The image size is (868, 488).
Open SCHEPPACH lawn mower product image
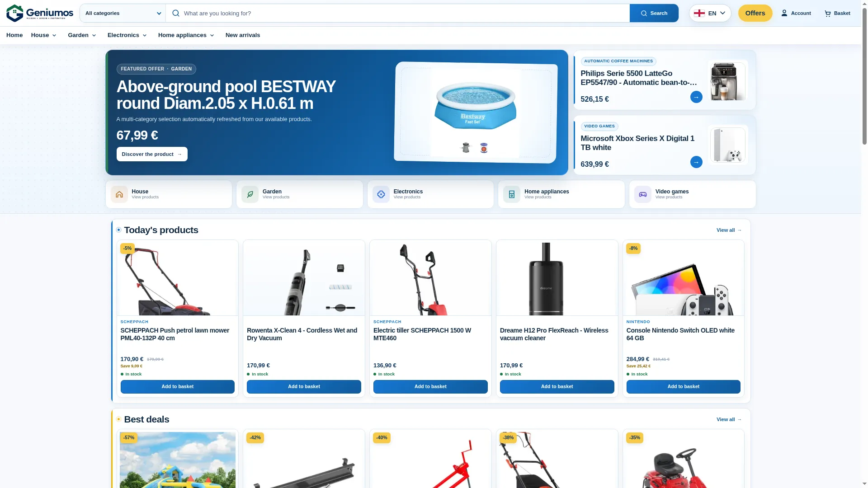coord(178,279)
